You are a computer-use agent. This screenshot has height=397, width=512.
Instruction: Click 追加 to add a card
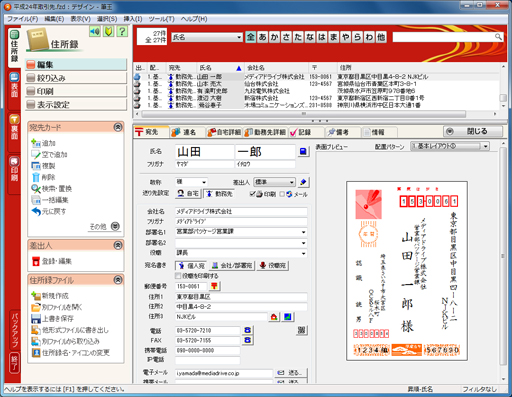(43, 143)
